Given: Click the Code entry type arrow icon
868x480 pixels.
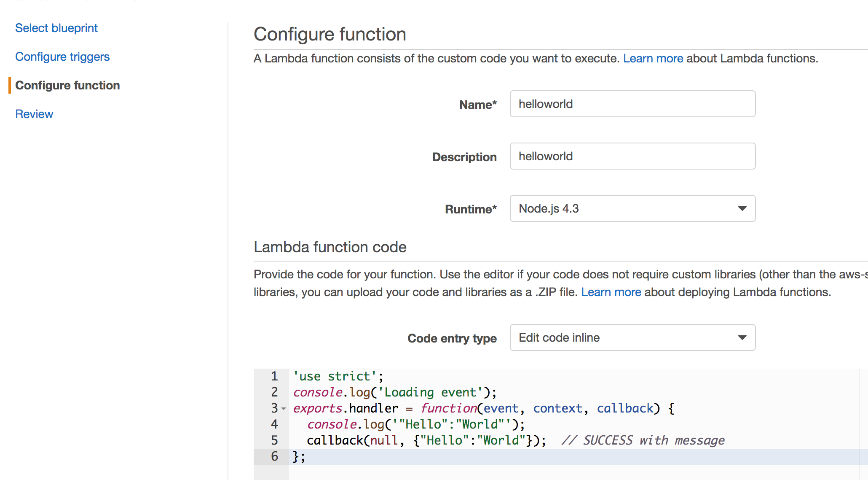Looking at the screenshot, I should (x=742, y=337).
